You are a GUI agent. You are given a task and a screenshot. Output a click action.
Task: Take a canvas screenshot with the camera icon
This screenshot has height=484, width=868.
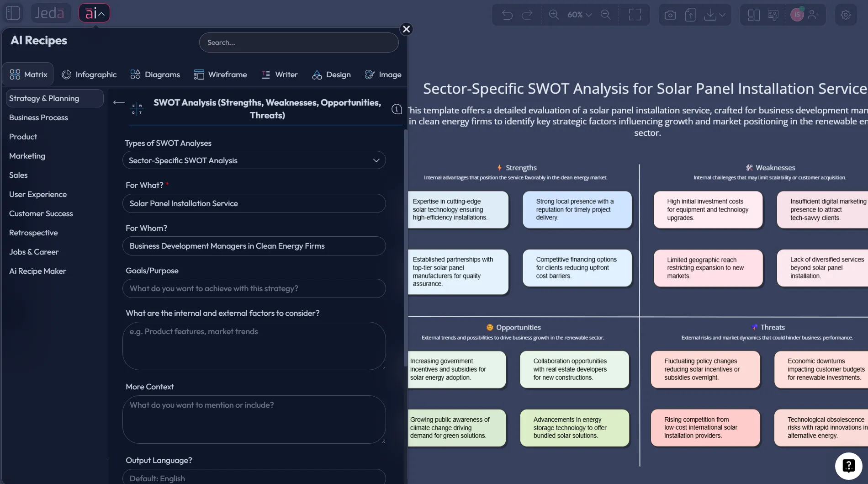[x=670, y=14]
